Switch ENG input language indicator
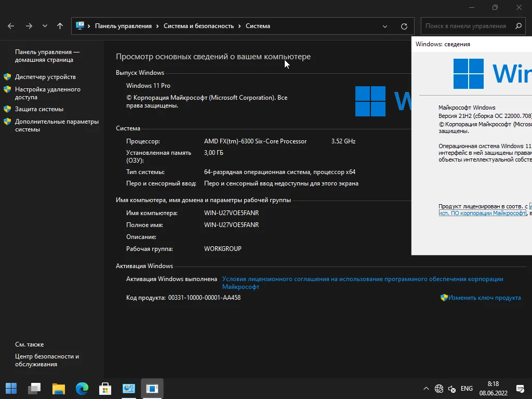532x399 pixels. (x=467, y=389)
